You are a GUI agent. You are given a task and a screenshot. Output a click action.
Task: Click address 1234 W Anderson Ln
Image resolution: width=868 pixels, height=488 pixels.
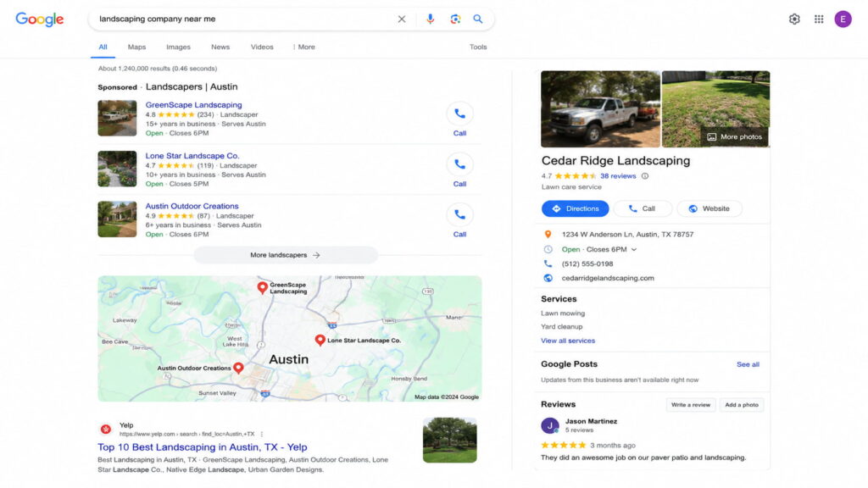click(x=627, y=234)
